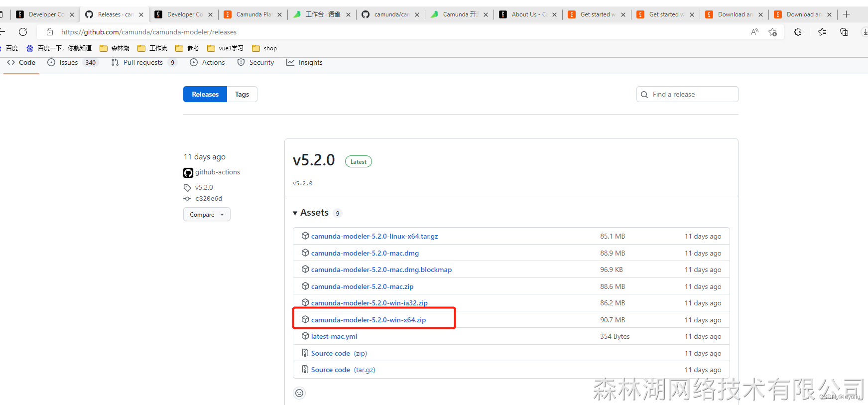This screenshot has height=405, width=868.
Task: Open the c820e6d commit link
Action: pyautogui.click(x=209, y=198)
